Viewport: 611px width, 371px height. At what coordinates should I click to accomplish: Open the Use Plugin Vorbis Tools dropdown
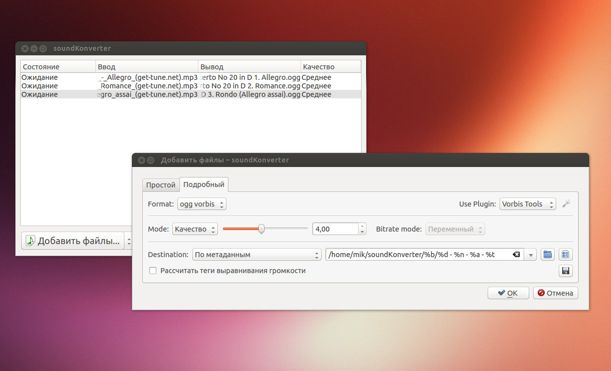[527, 204]
